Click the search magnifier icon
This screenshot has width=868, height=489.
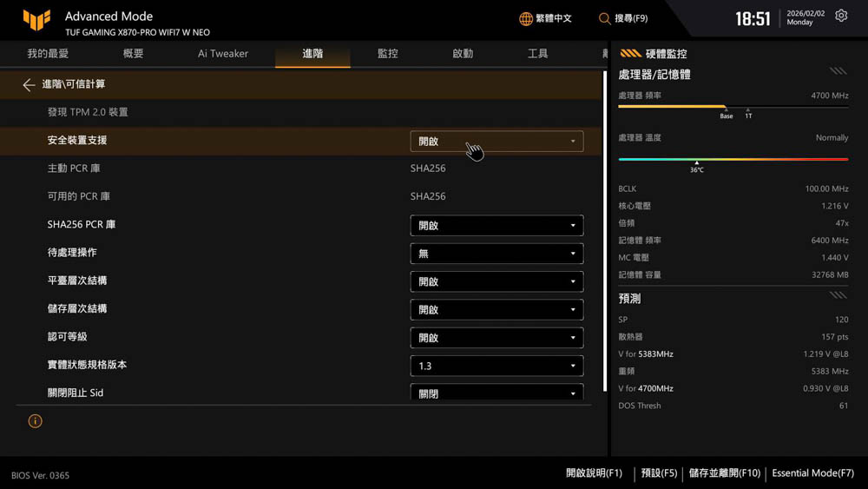(x=604, y=18)
